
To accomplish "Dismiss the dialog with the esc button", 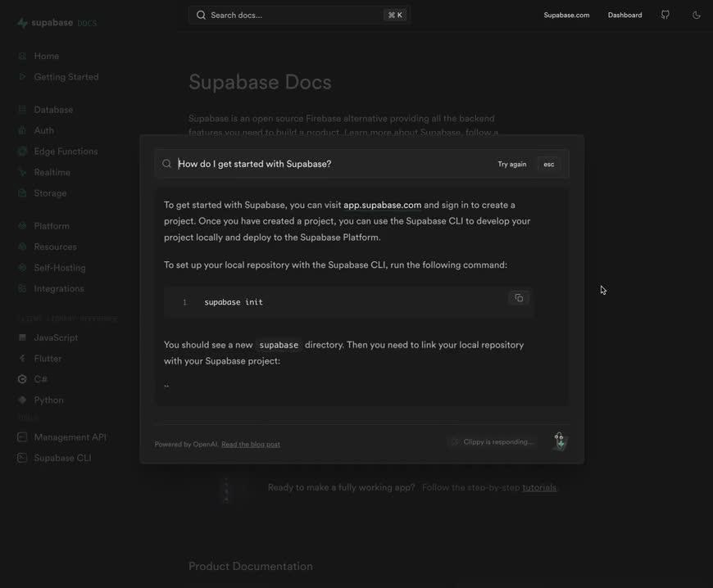I will pos(547,164).
